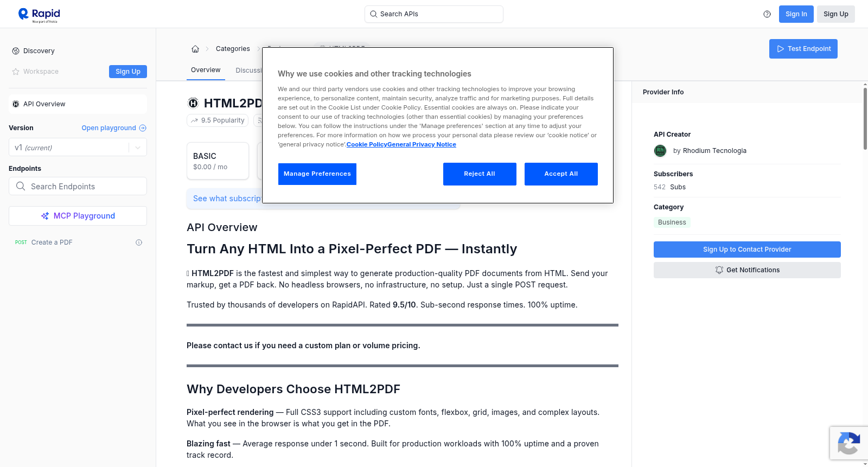
Task: Click the Discovery compass icon
Action: point(16,51)
